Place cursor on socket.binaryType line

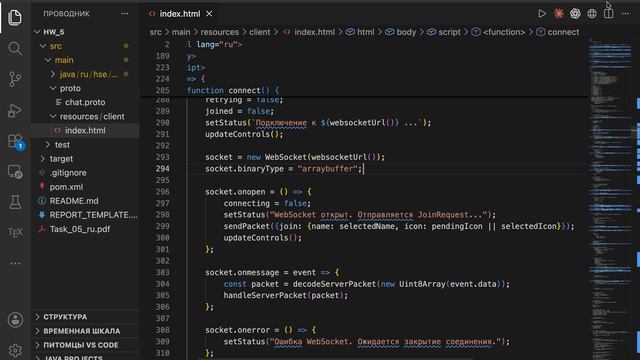284,169
